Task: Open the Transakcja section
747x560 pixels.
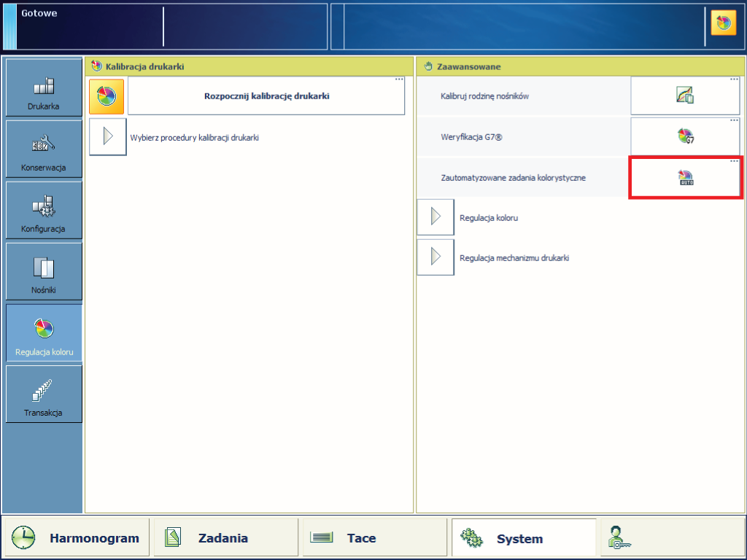Action: [x=44, y=394]
